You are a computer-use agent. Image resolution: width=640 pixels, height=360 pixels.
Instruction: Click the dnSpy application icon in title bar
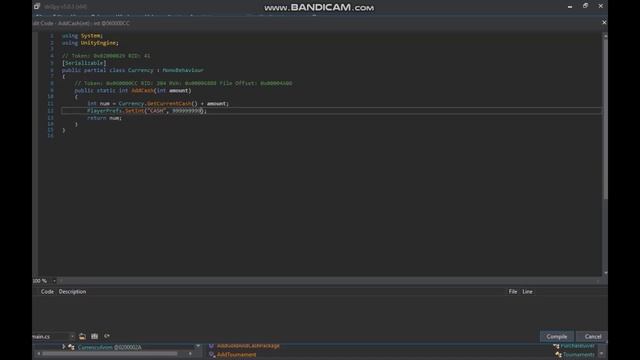coord(37,6)
